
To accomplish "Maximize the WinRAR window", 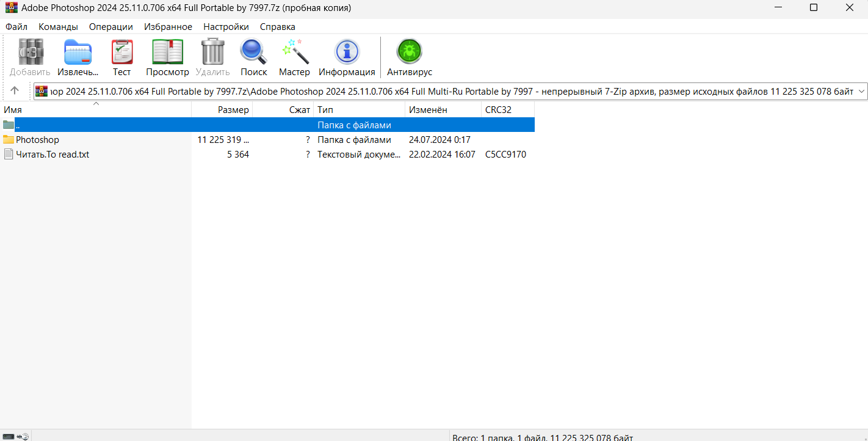I will [x=814, y=8].
